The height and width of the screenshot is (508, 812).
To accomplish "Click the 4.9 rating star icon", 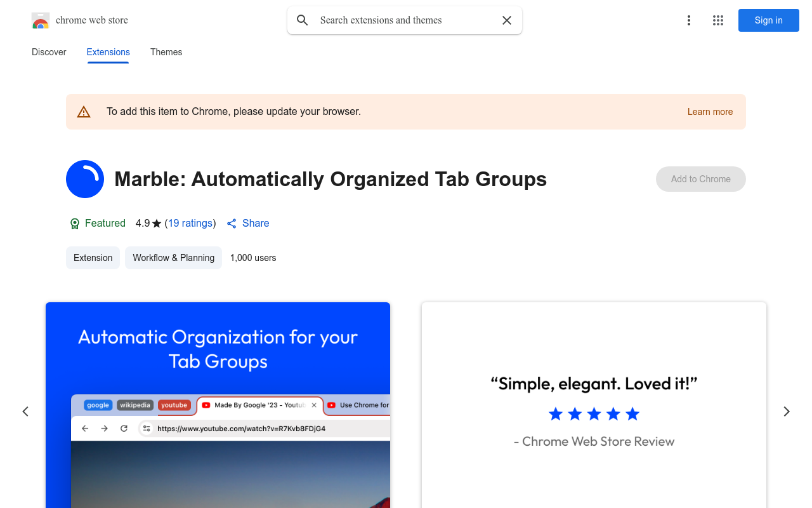I will pos(157,224).
